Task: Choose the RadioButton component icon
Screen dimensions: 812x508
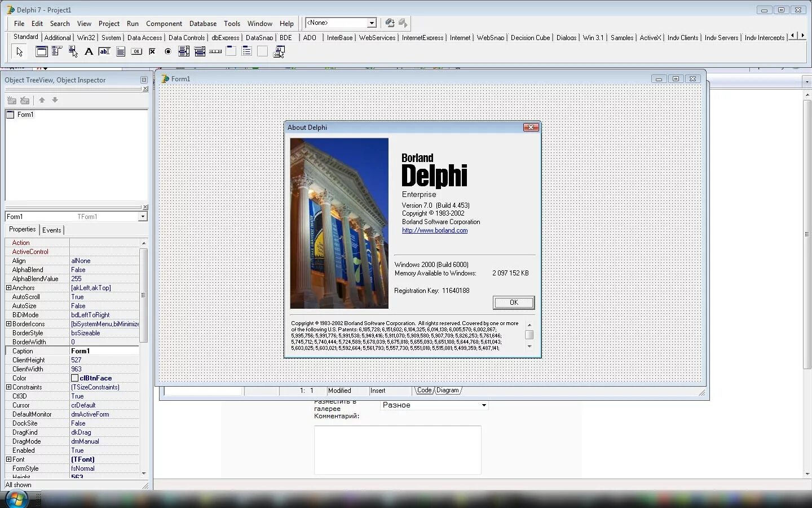Action: pyautogui.click(x=168, y=51)
